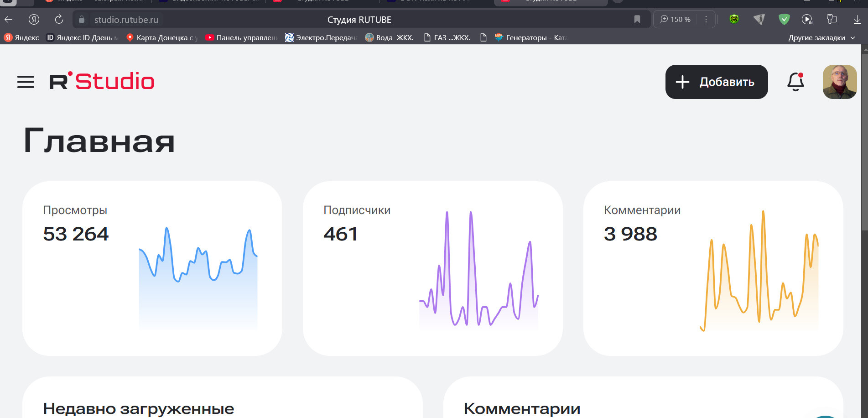868x418 pixels.
Task: Go back using the browser back arrow
Action: coord(8,19)
